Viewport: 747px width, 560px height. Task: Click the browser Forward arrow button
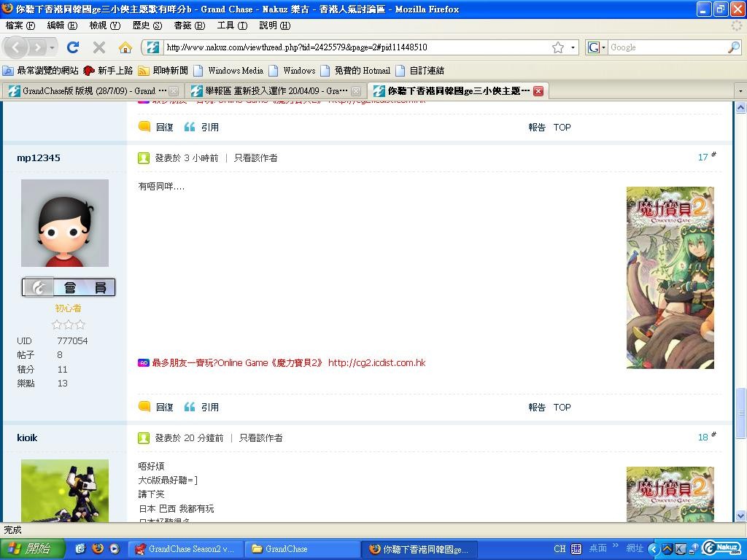[36, 47]
